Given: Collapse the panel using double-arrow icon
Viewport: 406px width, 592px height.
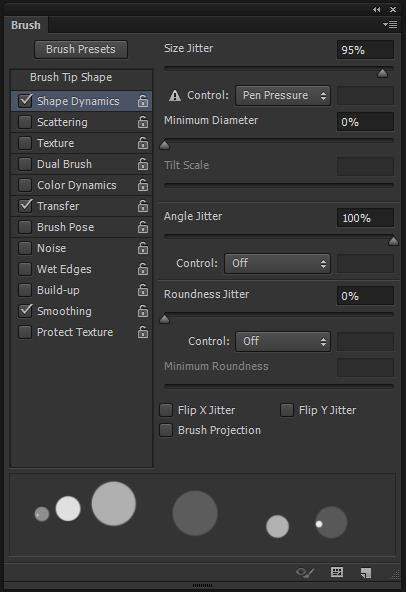Looking at the screenshot, I should coord(377,9).
